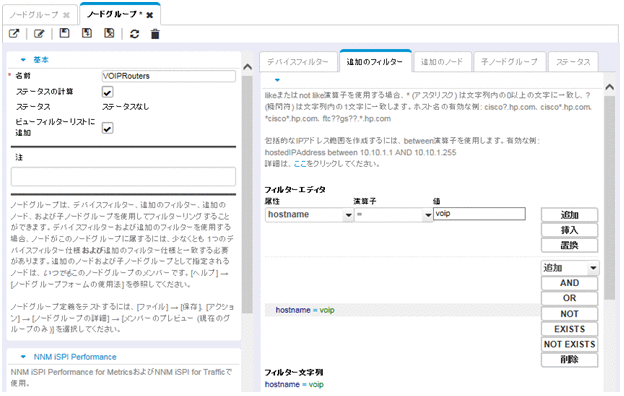Collapse the filter help text expander
Screen dimensions: 624x396
[x=277, y=80]
